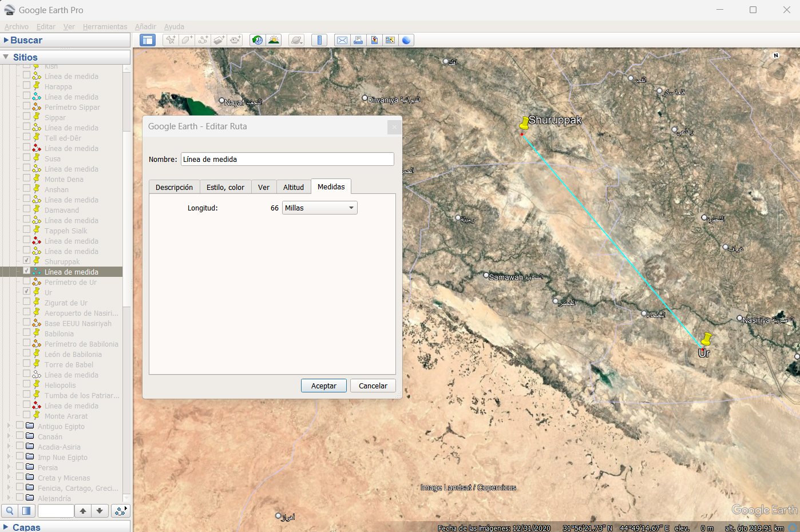Click the Shuruppak yellow pushpin on map
800x532 pixels.
[524, 123]
